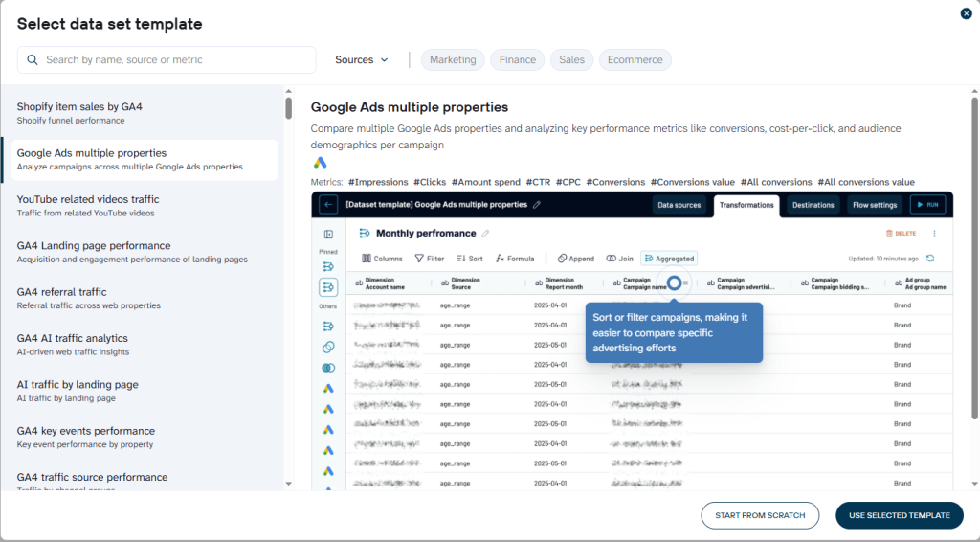Click the DELETE button in preview
Screen dimensions: 980x542
(901, 234)
